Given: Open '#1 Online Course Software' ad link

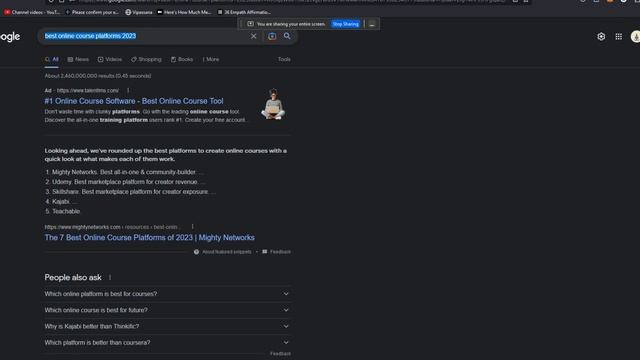Looking at the screenshot, I should pos(134,101).
